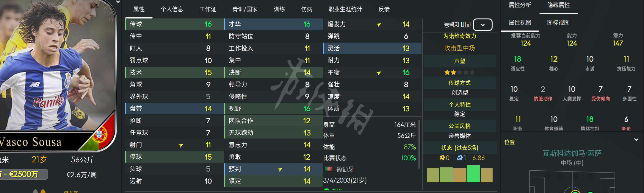Click the 攻击型中场 role link
Screen dimensions: 644x193
(x=459, y=48)
